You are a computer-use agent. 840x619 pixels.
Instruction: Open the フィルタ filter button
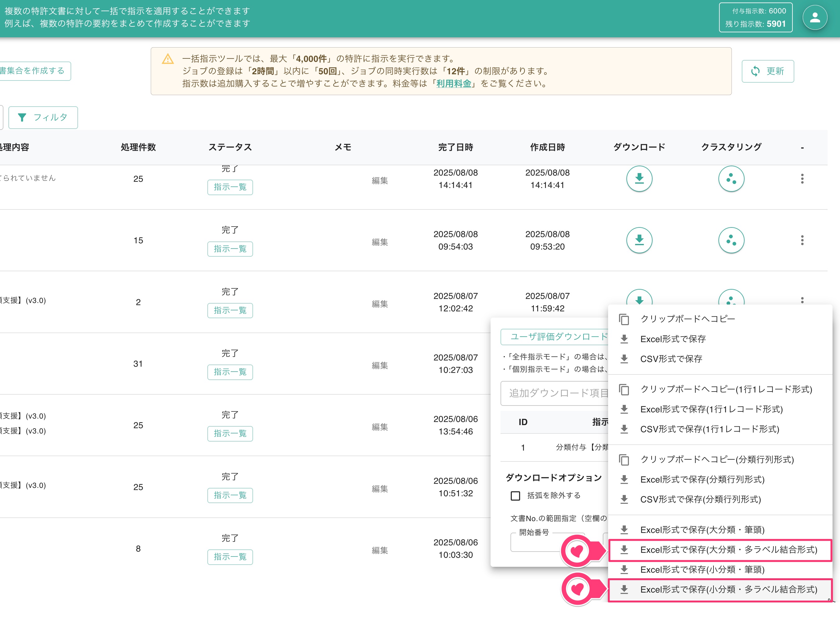tap(43, 118)
